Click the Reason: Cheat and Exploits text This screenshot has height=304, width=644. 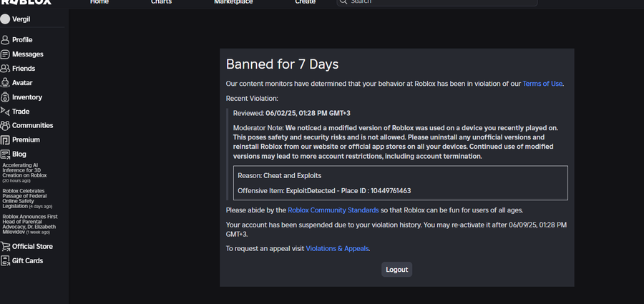pyautogui.click(x=279, y=176)
